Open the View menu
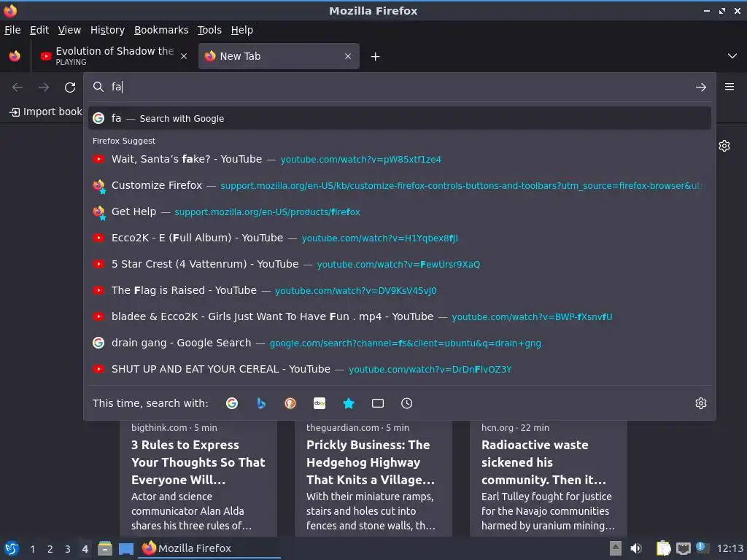The image size is (747, 560). pos(69,30)
